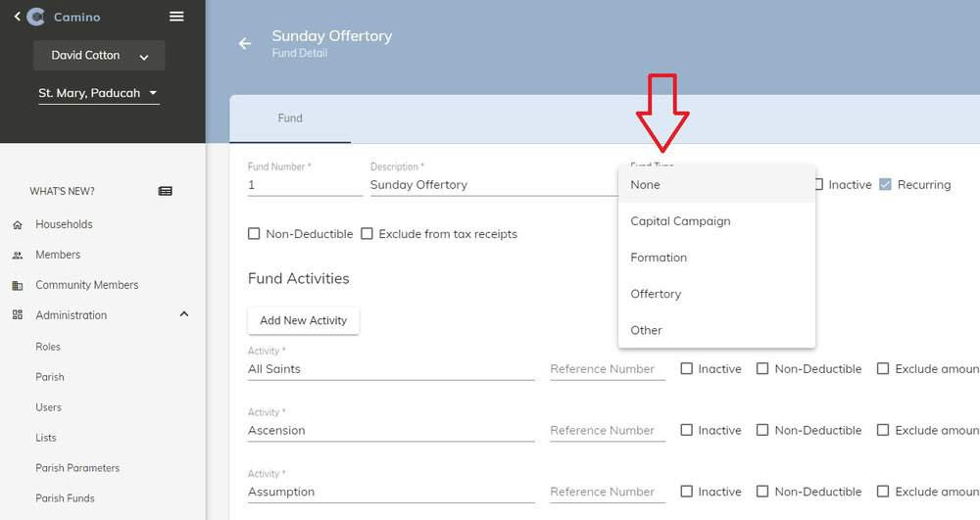Viewport: 980px width, 520px height.
Task: Mark All Saints activity Non-Deductible
Action: click(x=762, y=368)
